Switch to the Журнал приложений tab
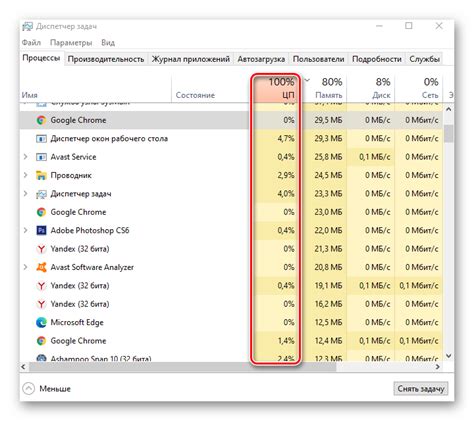The image size is (474, 421). pyautogui.click(x=191, y=59)
